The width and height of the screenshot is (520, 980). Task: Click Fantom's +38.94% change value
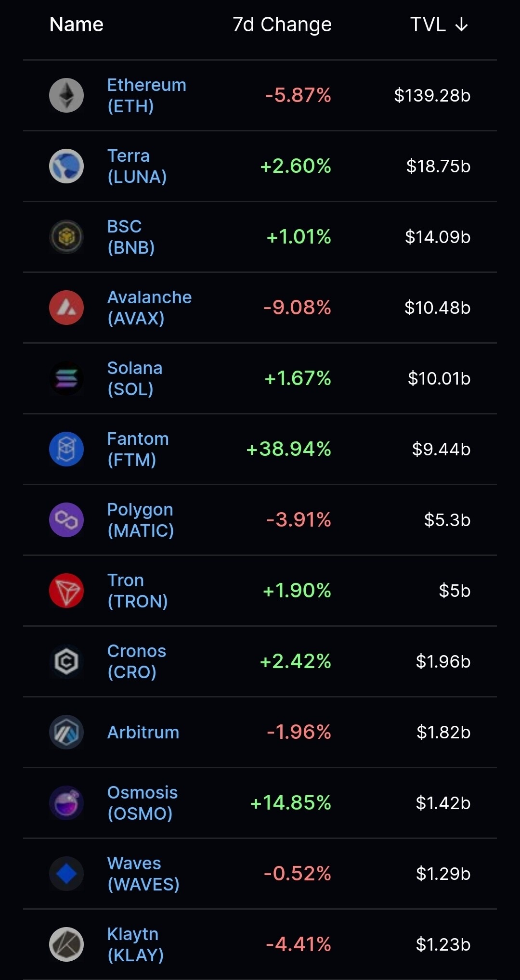click(x=288, y=449)
